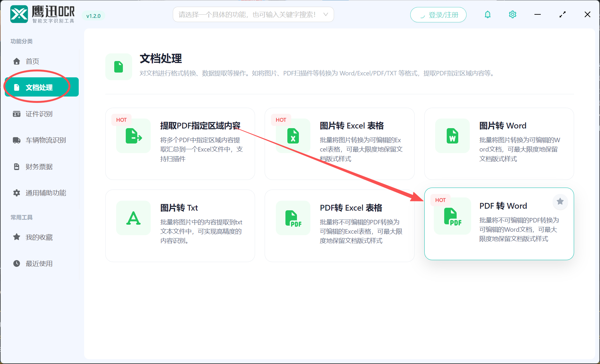The height and width of the screenshot is (364, 600).
Task: Click the 图片转 Txt tool icon
Action: (133, 218)
